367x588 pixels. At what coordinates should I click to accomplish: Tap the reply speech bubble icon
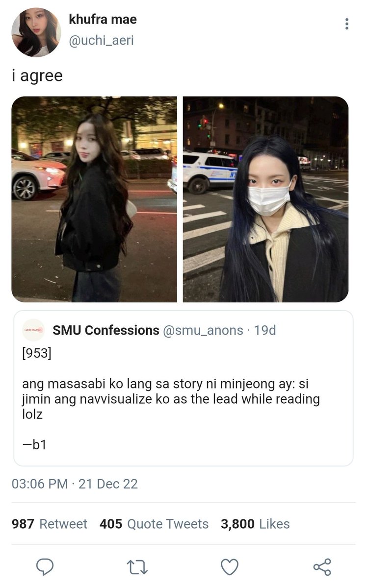pyautogui.click(x=45, y=567)
